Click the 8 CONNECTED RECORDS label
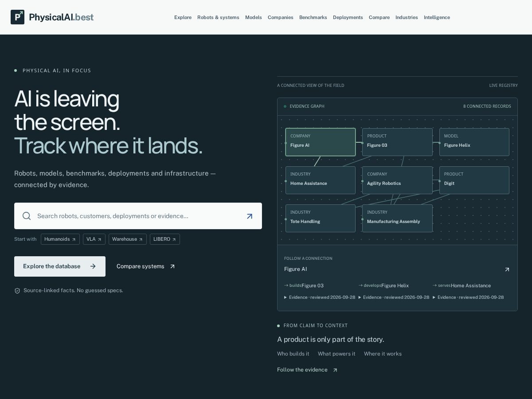This screenshot has width=532, height=399. pyautogui.click(x=487, y=106)
